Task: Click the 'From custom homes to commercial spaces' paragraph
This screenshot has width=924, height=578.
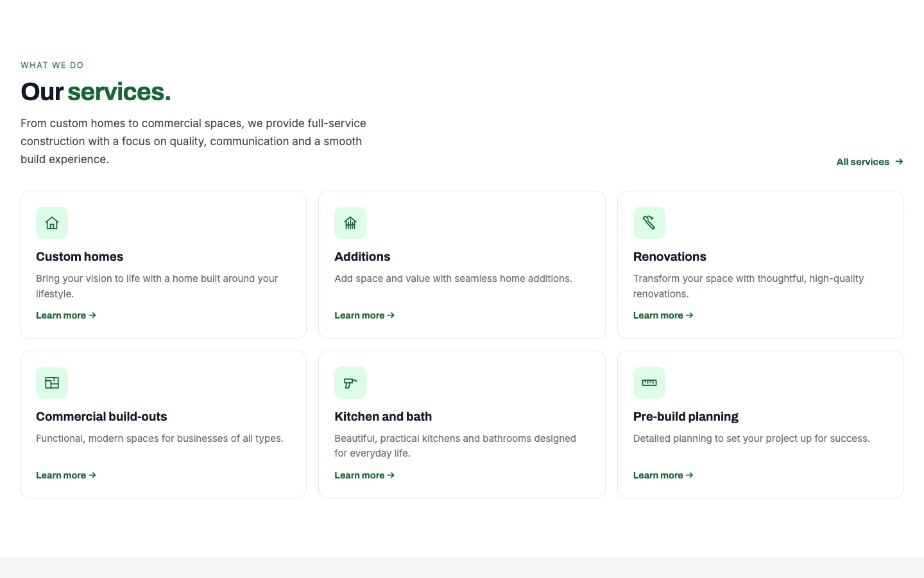Action: [193, 141]
